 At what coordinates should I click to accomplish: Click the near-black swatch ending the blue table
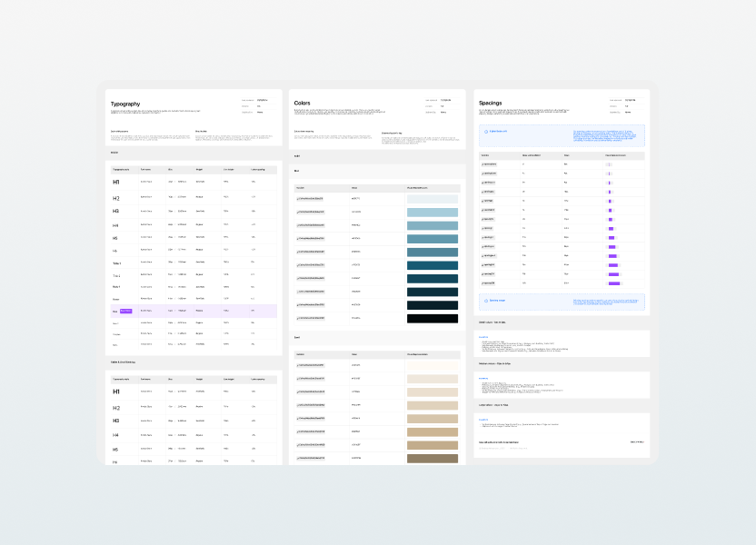click(433, 319)
